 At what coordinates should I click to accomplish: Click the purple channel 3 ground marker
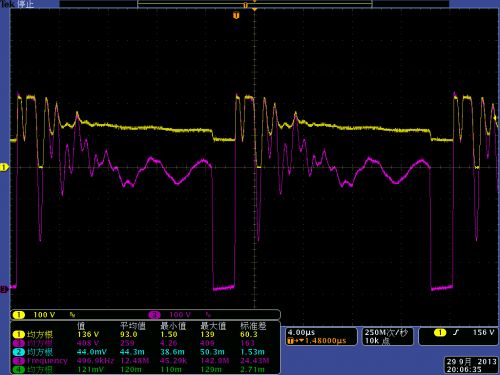[x=4, y=289]
